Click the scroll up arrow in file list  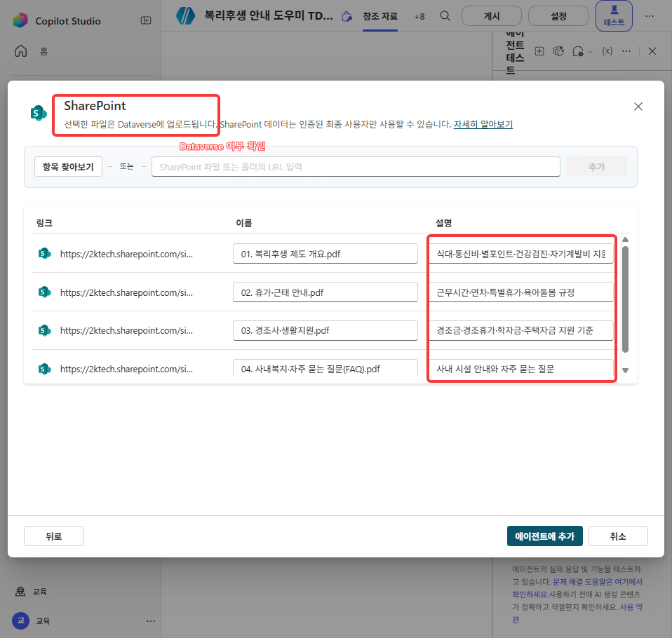click(x=625, y=240)
